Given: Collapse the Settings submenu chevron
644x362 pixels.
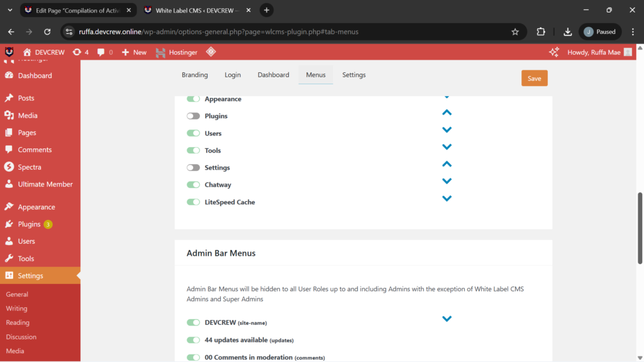Looking at the screenshot, I should (x=447, y=164).
